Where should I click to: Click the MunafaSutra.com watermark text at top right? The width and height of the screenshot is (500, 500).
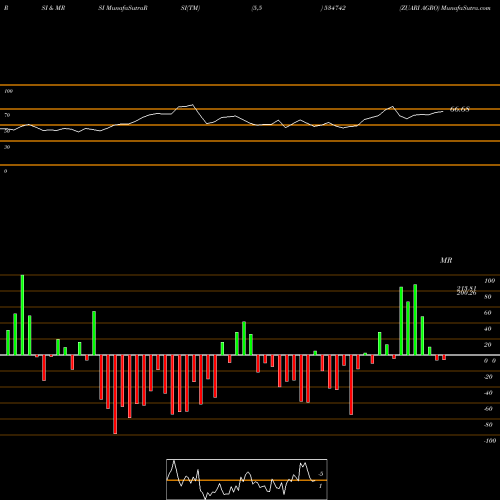466,8
